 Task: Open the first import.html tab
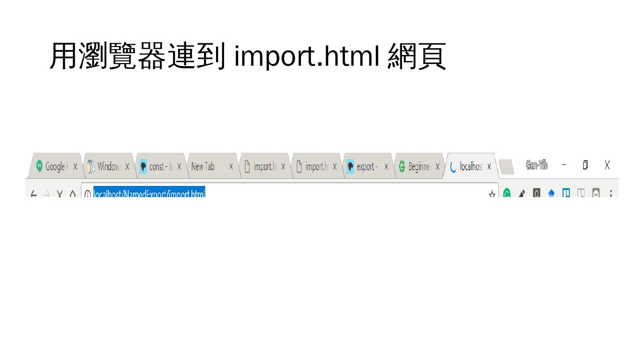point(265,166)
